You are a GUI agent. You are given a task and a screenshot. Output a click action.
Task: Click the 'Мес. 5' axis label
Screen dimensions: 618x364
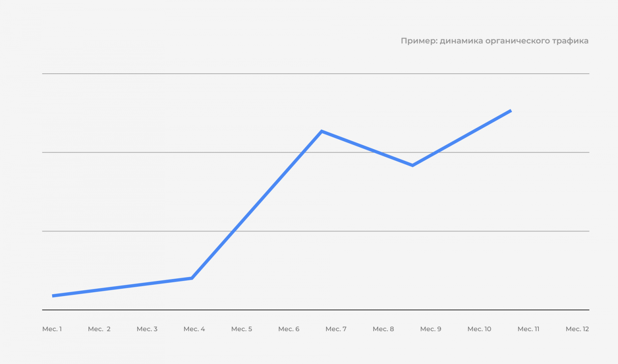point(242,329)
